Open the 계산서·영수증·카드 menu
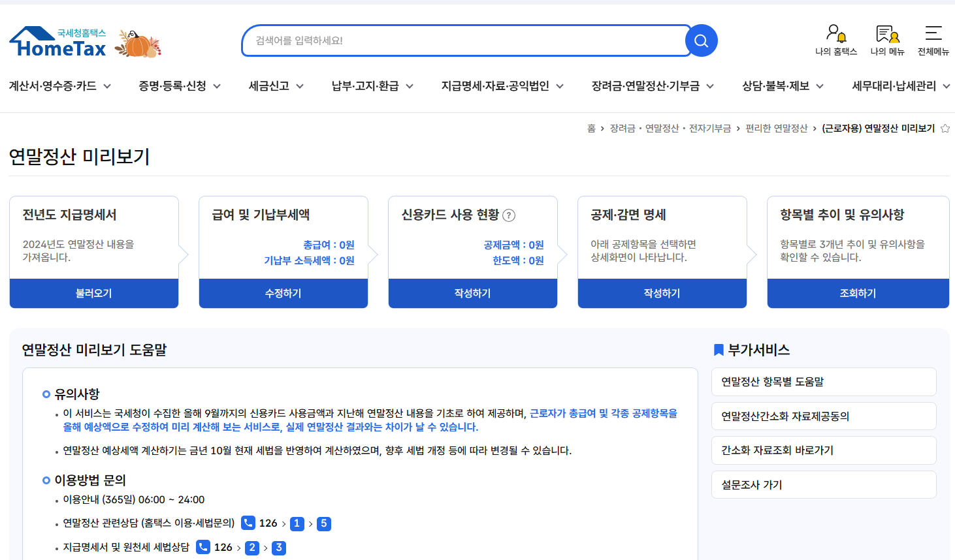Viewport: 955px width, 560px height. coord(54,86)
